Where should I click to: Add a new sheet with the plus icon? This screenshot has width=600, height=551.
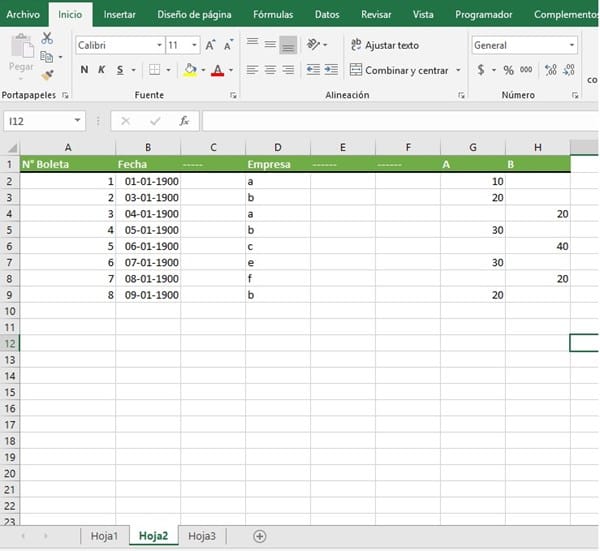click(260, 536)
